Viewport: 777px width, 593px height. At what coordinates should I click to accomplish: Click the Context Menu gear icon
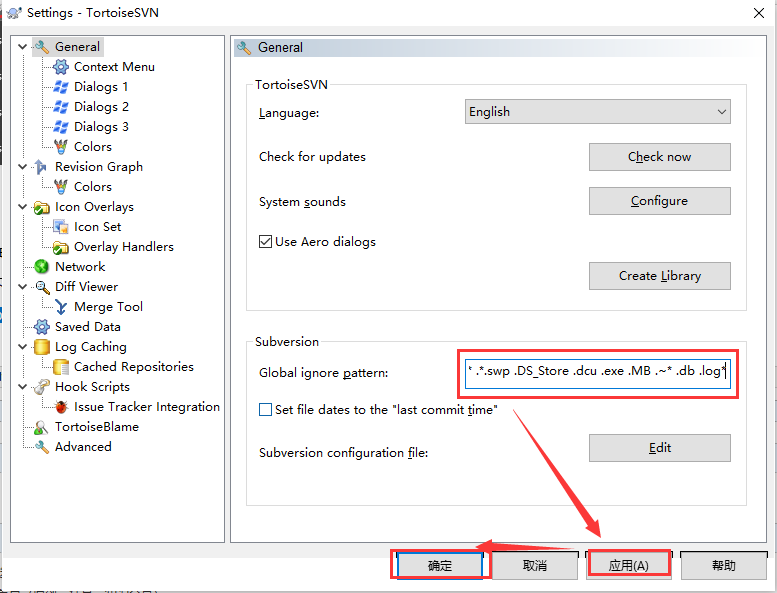[x=60, y=66]
